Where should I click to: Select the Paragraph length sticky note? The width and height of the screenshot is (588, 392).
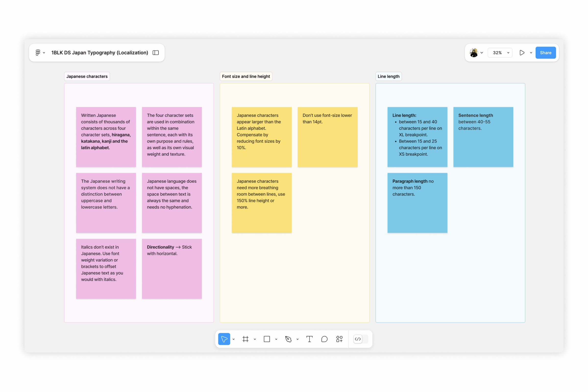pos(417,203)
